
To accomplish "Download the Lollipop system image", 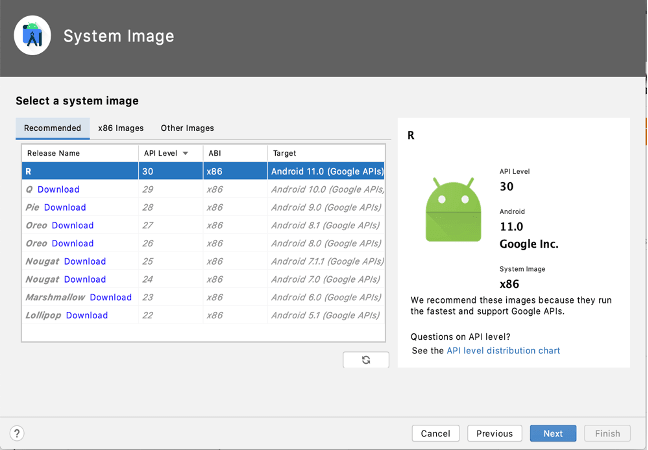I will (x=86, y=315).
